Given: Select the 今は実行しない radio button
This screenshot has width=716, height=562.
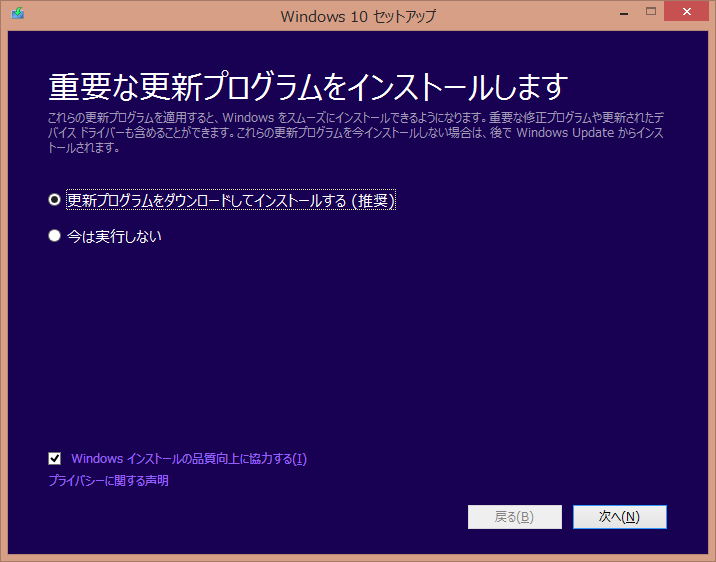Looking at the screenshot, I should [54, 236].
